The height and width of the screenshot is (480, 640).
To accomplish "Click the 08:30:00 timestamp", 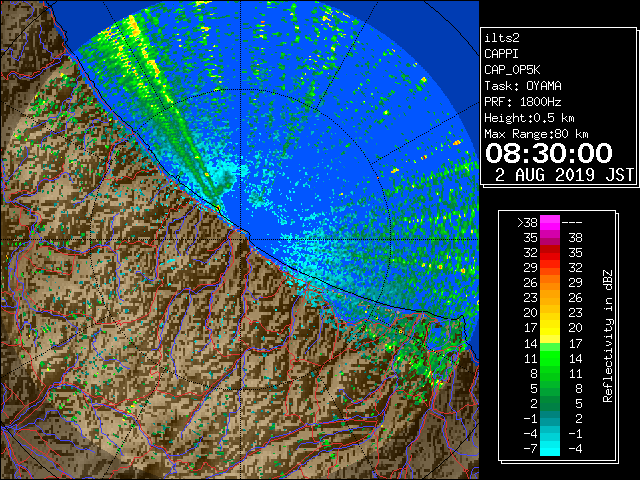I will pos(549,153).
